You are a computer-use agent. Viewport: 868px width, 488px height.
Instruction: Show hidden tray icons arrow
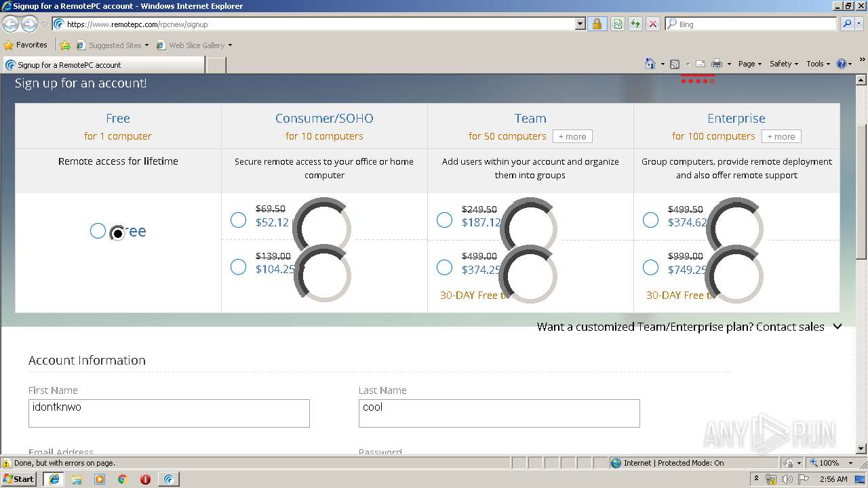(755, 479)
